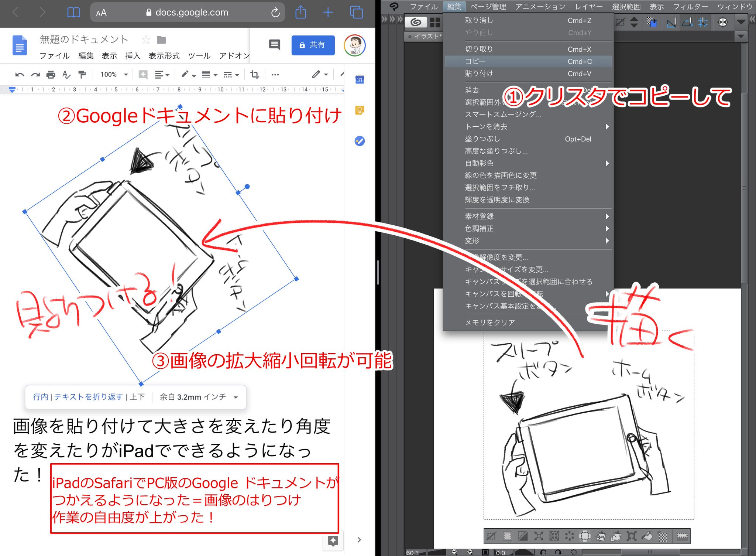
Task: Click the blue 共有 share button
Action: (313, 45)
